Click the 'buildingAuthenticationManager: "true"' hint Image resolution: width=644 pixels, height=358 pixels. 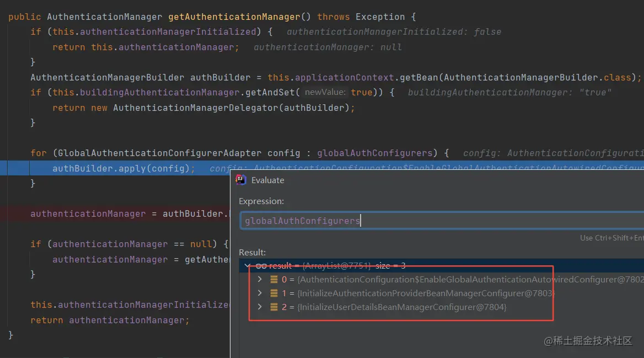509,93
